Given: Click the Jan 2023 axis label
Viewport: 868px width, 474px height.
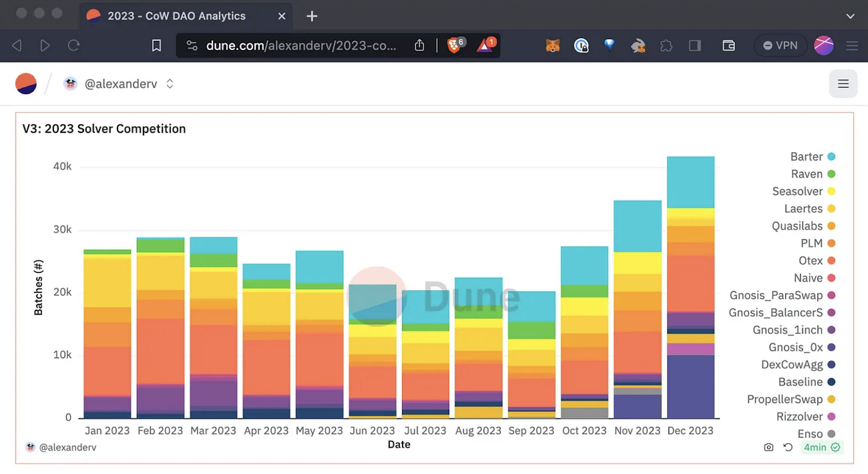Looking at the screenshot, I should tap(107, 431).
